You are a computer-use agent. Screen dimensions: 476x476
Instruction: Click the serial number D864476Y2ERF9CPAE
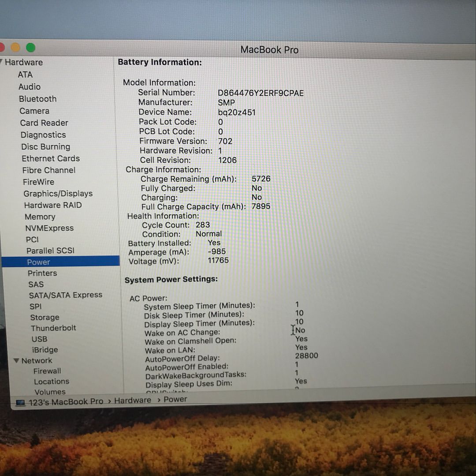coord(261,93)
